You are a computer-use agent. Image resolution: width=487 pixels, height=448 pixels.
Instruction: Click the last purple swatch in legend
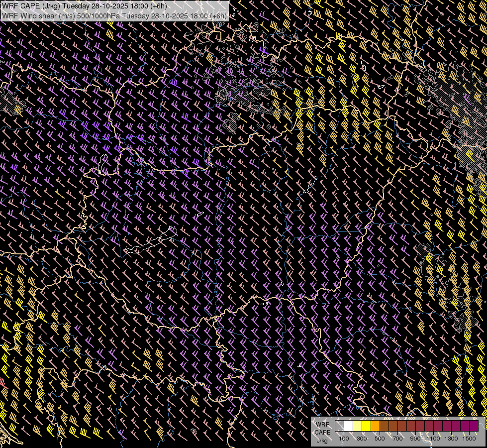(474, 426)
